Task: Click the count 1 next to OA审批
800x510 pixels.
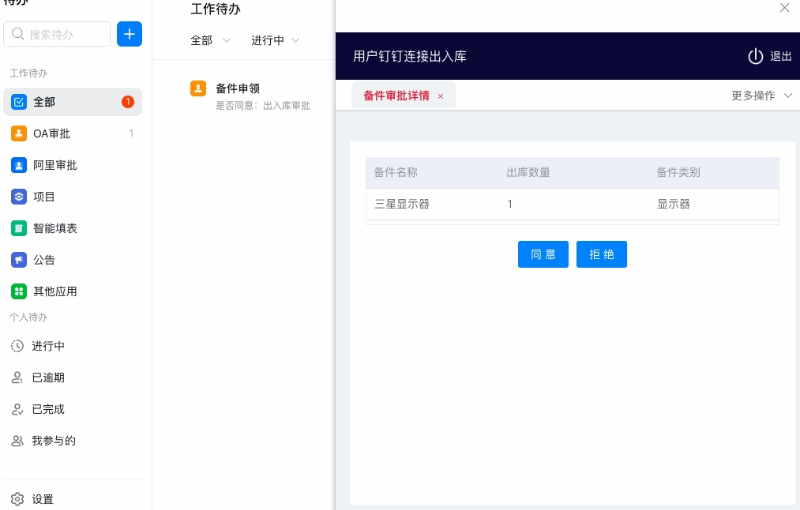Action: (x=131, y=133)
